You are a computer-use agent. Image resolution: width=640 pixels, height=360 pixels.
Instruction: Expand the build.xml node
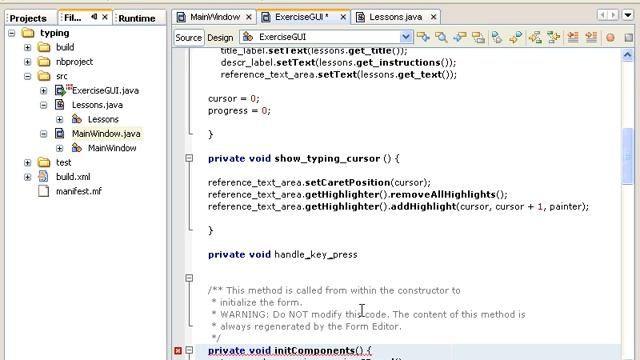coord(27,177)
